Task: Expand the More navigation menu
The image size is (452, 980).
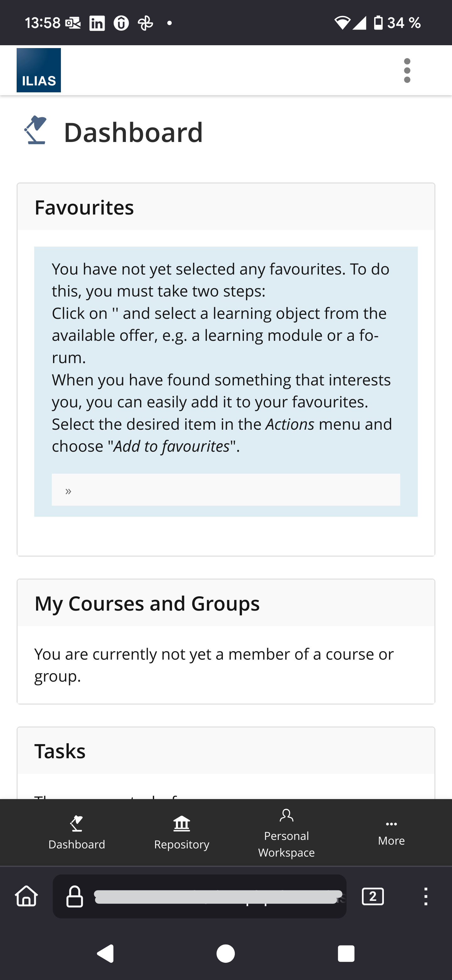Action: [391, 832]
